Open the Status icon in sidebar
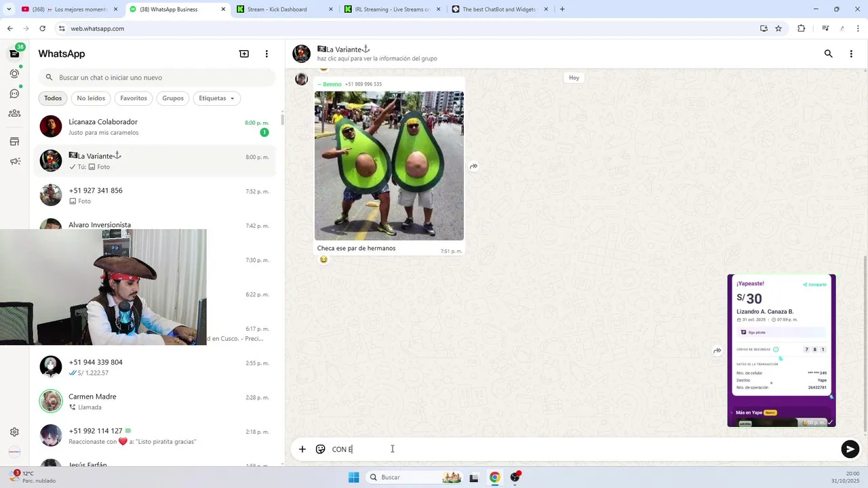Screen dimensions: 868x488 pyautogui.click(x=14, y=73)
